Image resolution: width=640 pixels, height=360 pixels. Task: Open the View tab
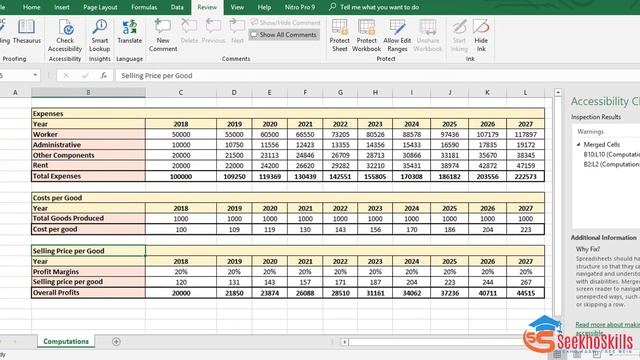tap(237, 7)
